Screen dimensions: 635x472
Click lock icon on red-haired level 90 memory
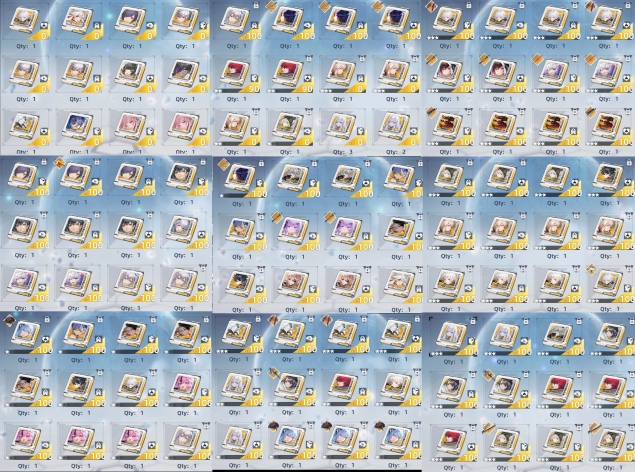click(309, 59)
